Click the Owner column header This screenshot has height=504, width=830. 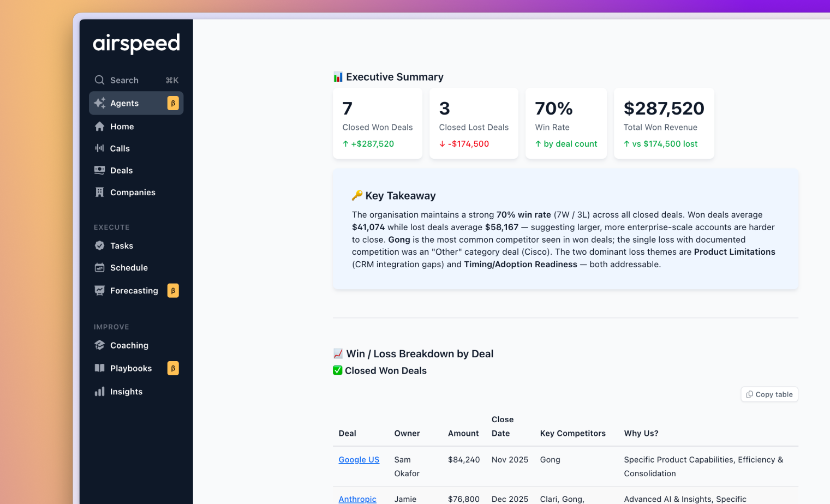click(x=407, y=433)
